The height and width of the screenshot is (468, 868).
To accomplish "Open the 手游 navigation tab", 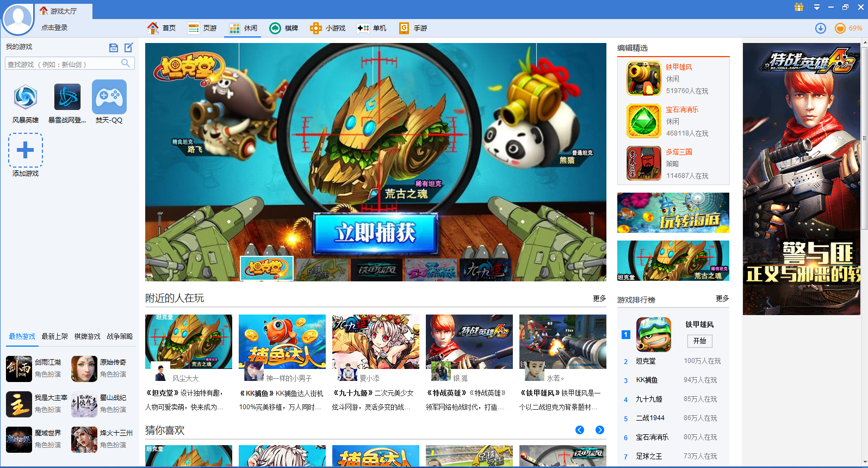I will (413, 28).
